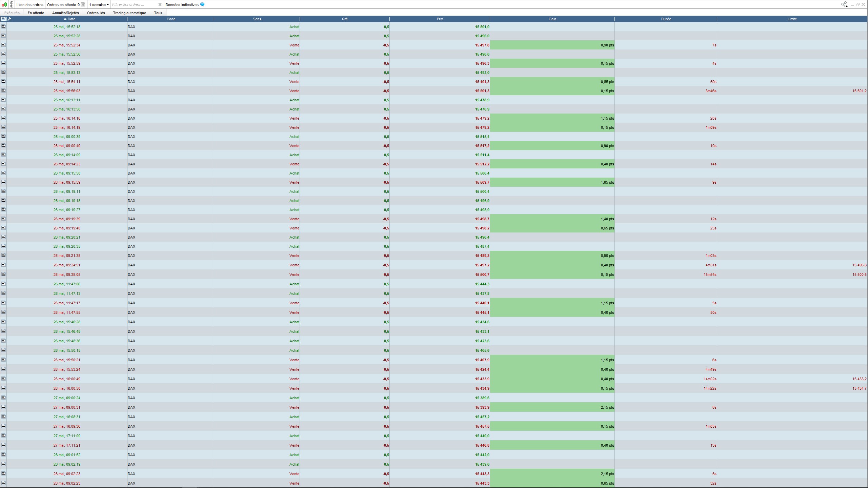Screen dimensions: 868x488
Task: Select the Tous tab
Action: pos(158,13)
